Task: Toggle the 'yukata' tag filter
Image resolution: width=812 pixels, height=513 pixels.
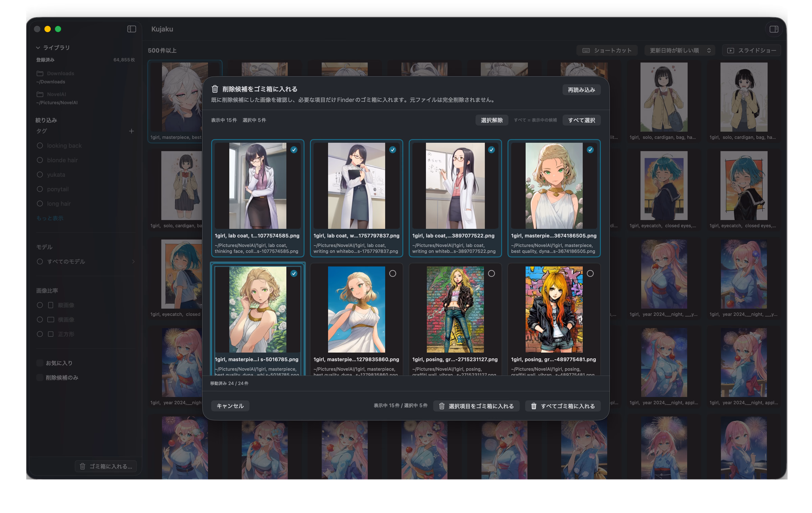Action: click(40, 175)
